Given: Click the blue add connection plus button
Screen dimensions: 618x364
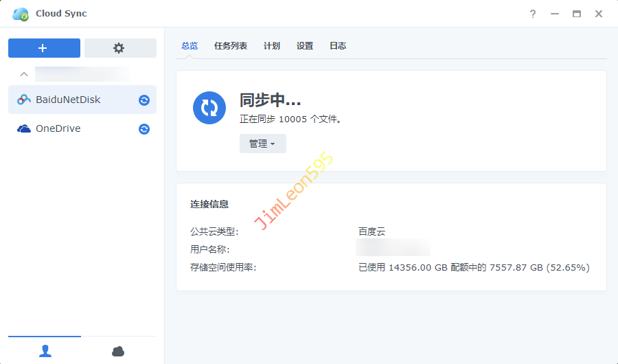Looking at the screenshot, I should click(x=44, y=48).
